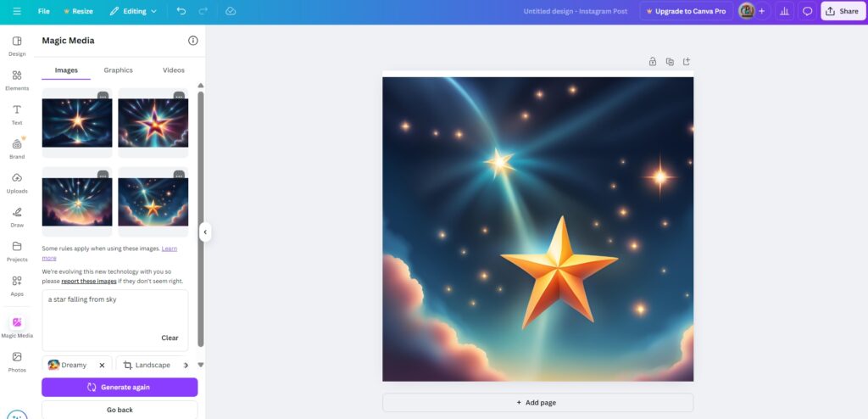Remove the Dreamy style chip
The height and width of the screenshot is (419, 868).
[102, 365]
